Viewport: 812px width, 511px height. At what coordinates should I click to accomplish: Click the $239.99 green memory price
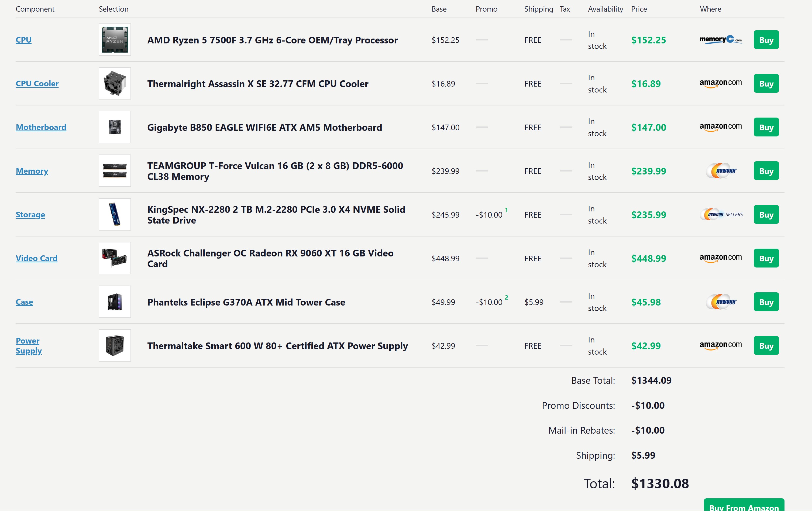click(648, 171)
